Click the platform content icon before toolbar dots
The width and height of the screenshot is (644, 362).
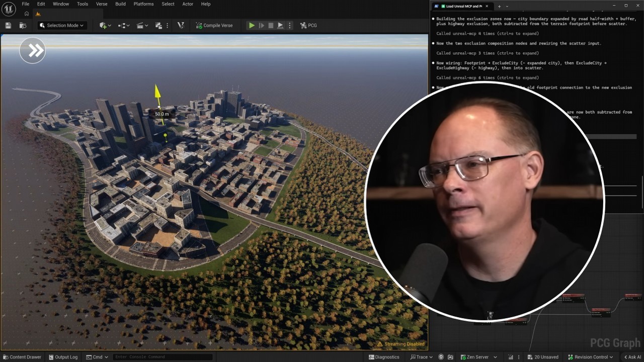[159, 25]
